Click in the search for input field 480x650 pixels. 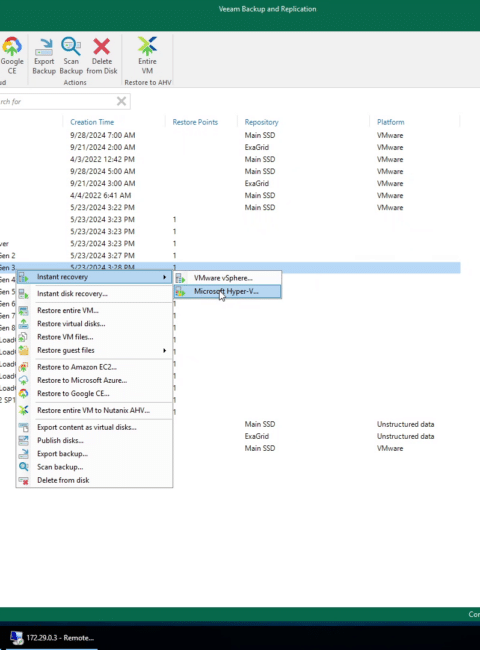coord(58,101)
